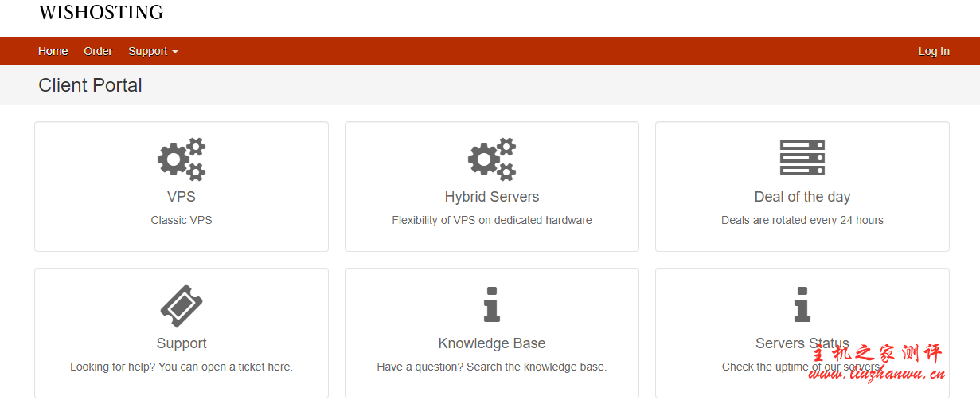Open the Knowledge Base title link

[492, 343]
